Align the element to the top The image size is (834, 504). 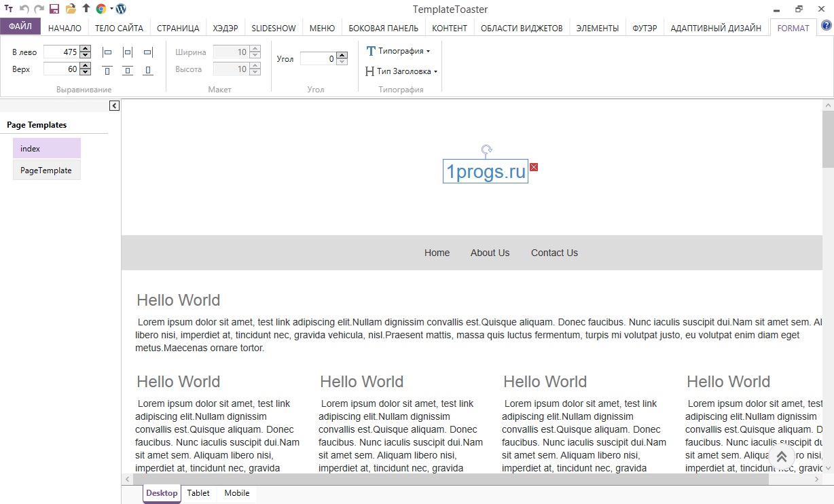click(x=107, y=70)
